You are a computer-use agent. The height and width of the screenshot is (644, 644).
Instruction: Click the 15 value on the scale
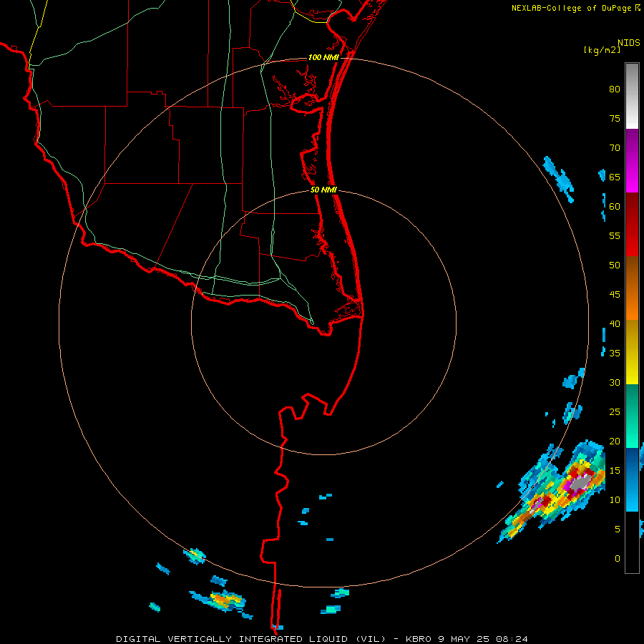pos(615,470)
